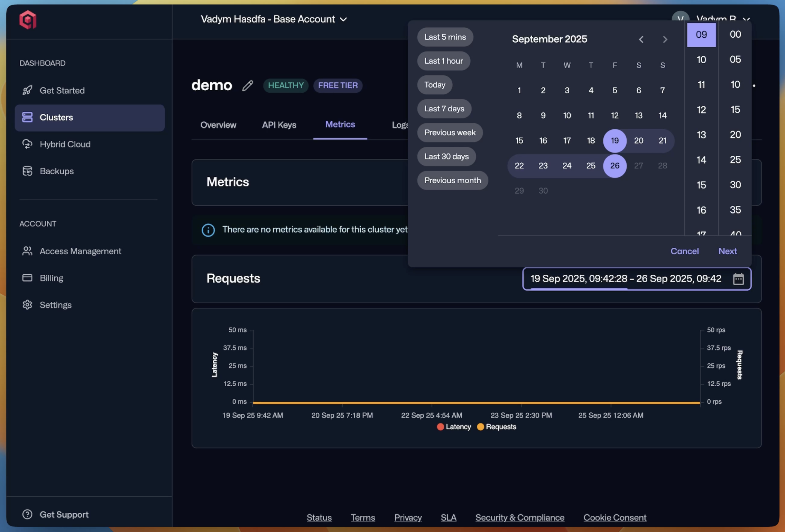The height and width of the screenshot is (532, 785).
Task: Switch to the API Keys tab
Action: [x=279, y=125]
